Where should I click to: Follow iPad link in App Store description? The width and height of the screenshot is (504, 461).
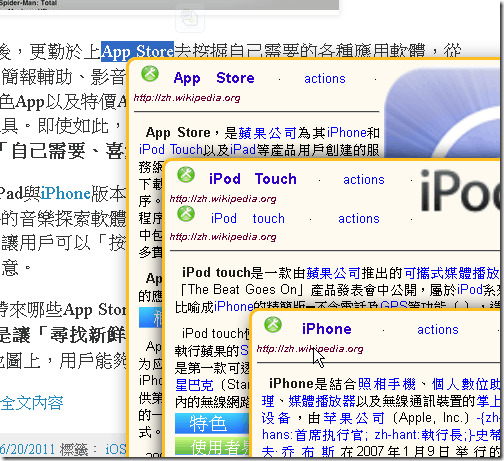[x=243, y=149]
